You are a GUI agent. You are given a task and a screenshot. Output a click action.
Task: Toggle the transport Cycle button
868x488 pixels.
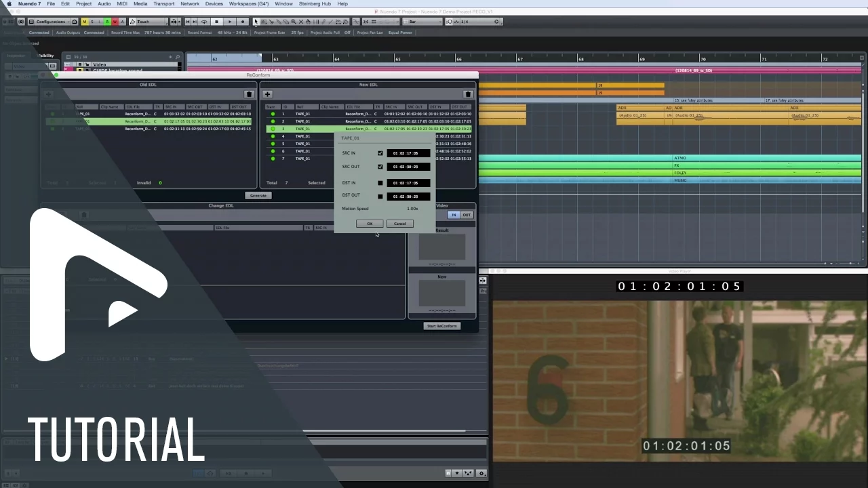[x=204, y=22]
